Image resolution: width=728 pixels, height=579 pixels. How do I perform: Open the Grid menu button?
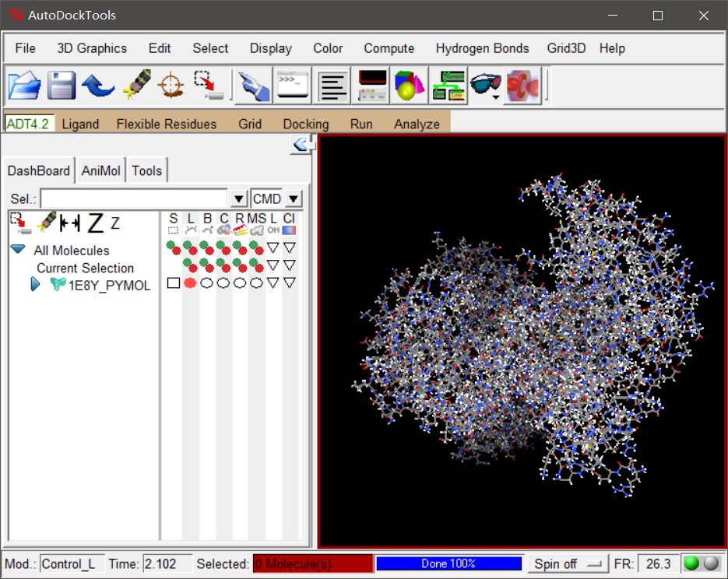click(x=250, y=124)
